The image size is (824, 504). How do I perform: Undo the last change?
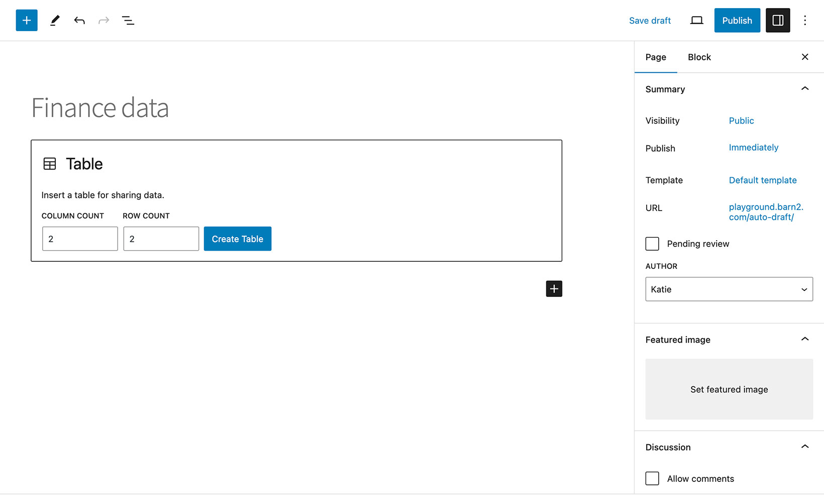pyautogui.click(x=79, y=21)
